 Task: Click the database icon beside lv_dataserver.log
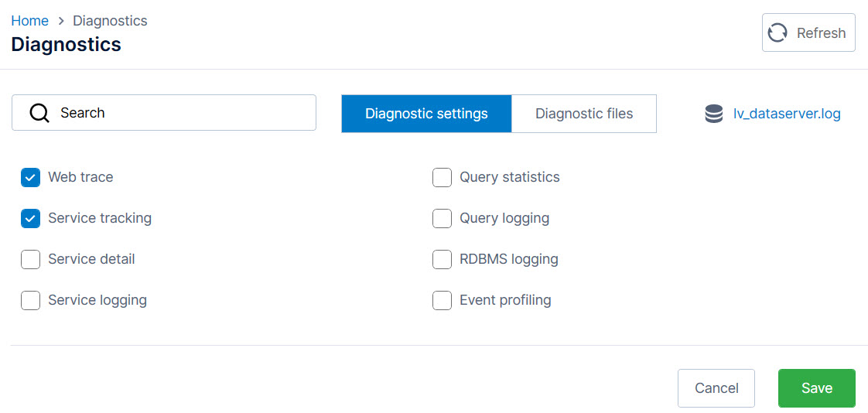[x=714, y=114]
